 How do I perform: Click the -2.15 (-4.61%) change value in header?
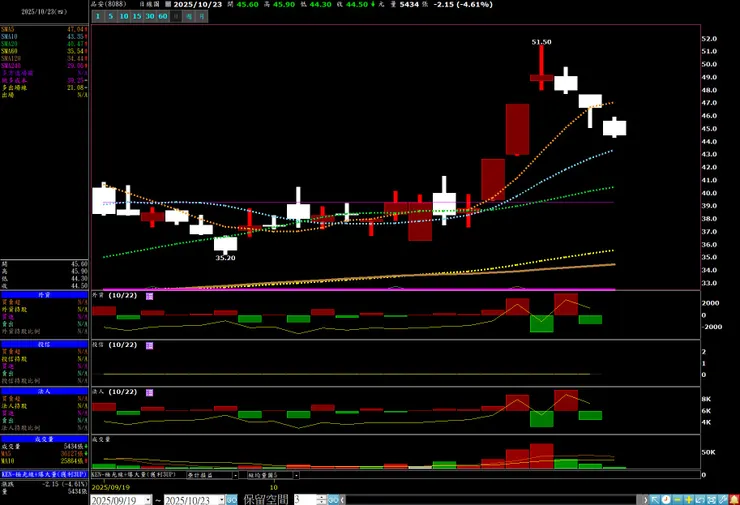[x=463, y=4]
